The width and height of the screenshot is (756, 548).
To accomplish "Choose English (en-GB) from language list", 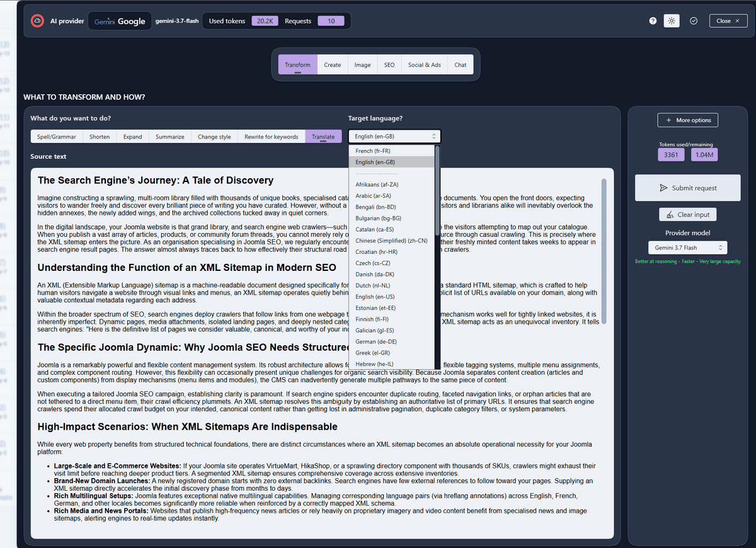I will [391, 162].
